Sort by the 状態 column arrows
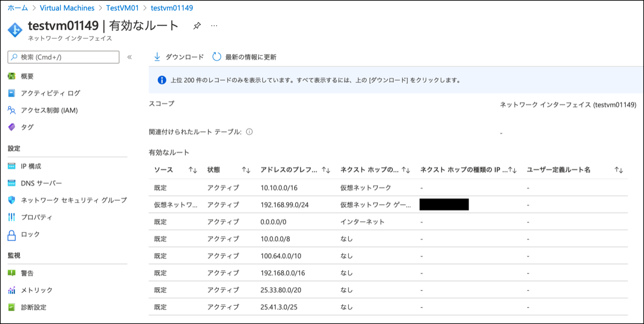644x324 pixels. pos(246,170)
